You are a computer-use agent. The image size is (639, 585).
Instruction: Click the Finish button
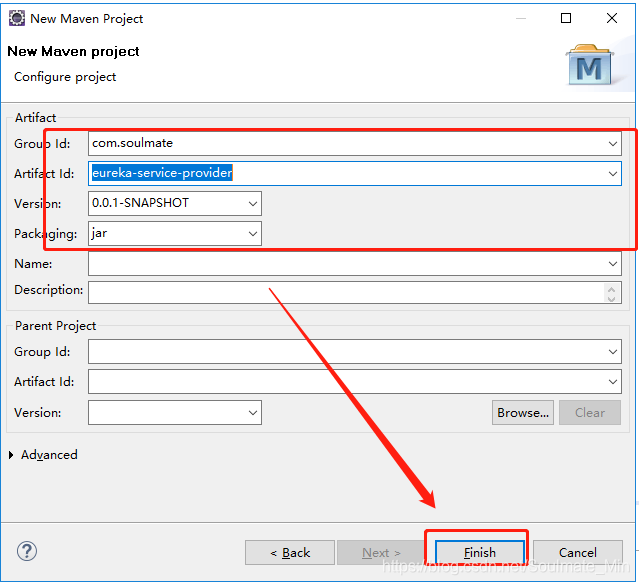click(x=480, y=552)
